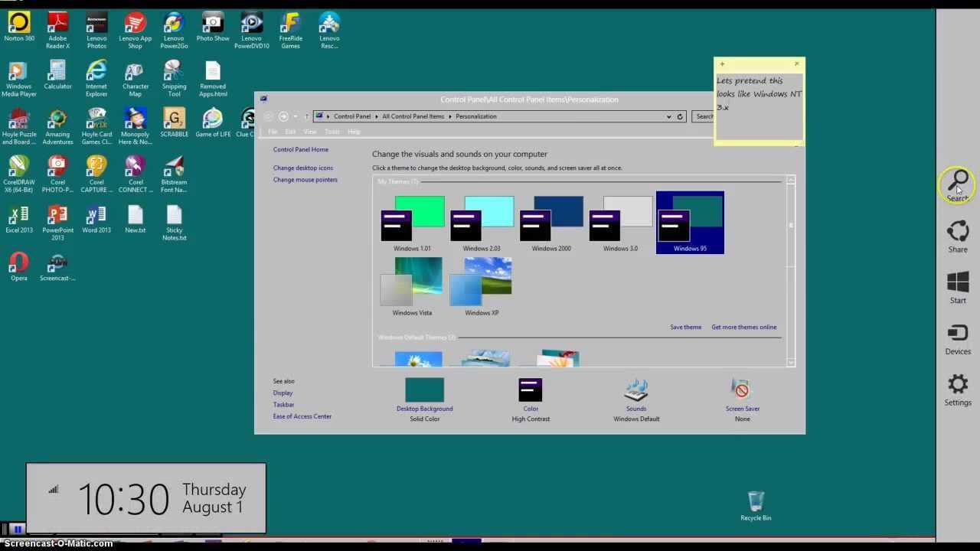Open Ease of Access Center link
The image size is (980, 551).
[x=302, y=416]
